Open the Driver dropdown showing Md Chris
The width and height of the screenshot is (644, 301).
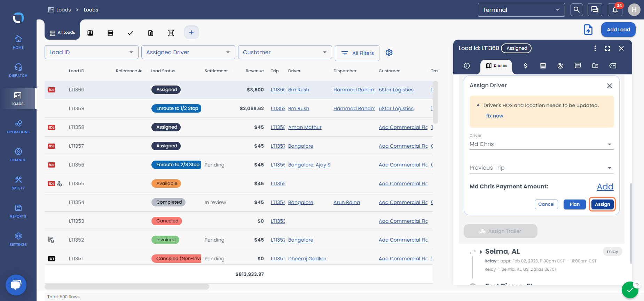coord(542,144)
